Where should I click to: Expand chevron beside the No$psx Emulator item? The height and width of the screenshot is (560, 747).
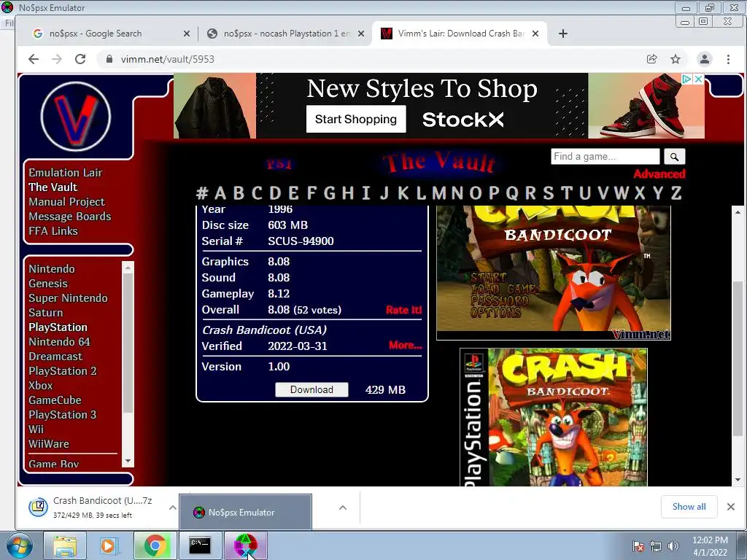tap(343, 507)
